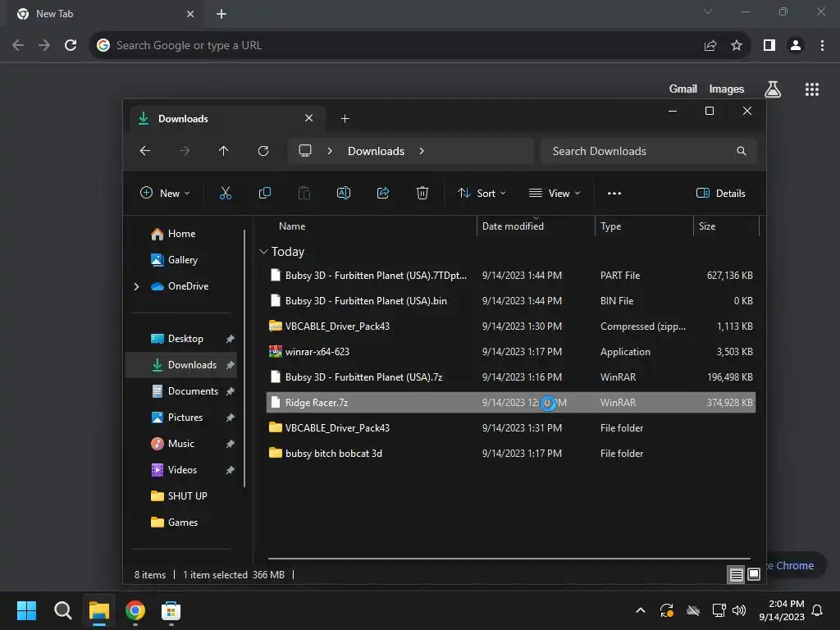
Task: Toggle the Details pane
Action: coord(720,194)
